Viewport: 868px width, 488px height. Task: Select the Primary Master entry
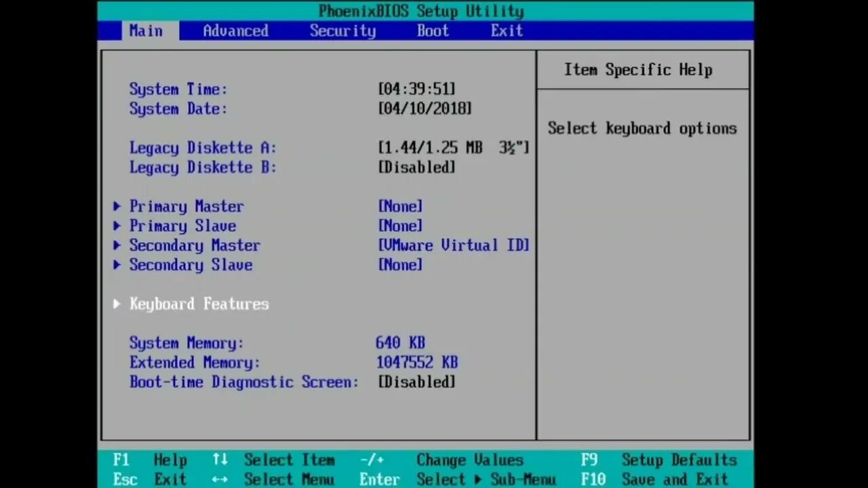point(186,206)
